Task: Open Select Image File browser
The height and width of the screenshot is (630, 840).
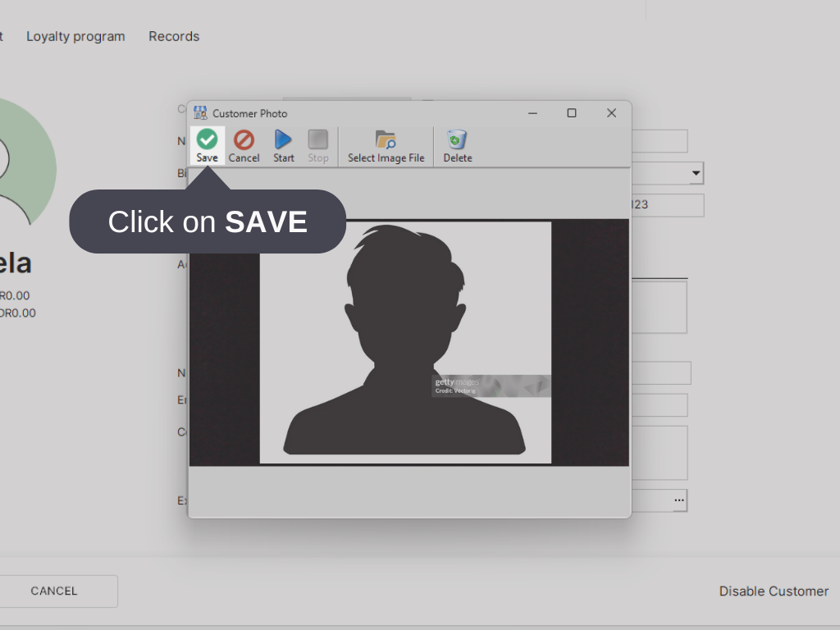Action: point(386,146)
